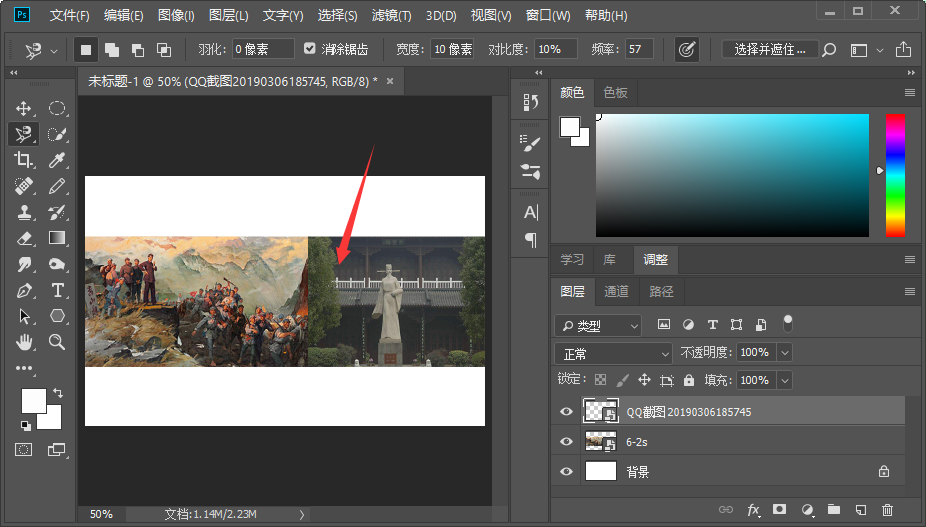Select the Crop tool

point(24,160)
